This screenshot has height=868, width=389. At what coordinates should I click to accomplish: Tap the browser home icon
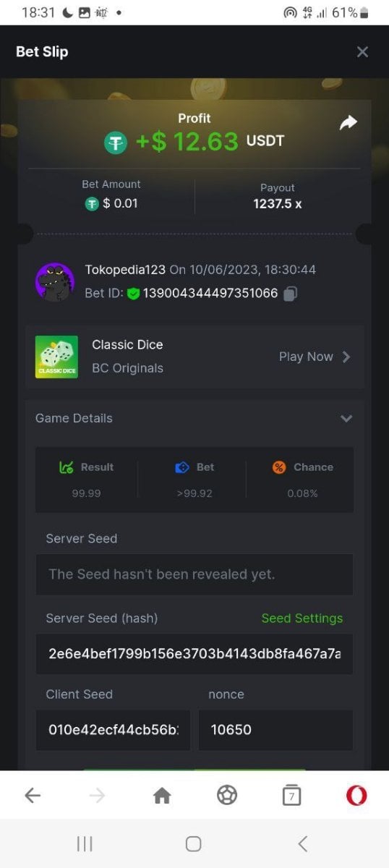coord(162,796)
